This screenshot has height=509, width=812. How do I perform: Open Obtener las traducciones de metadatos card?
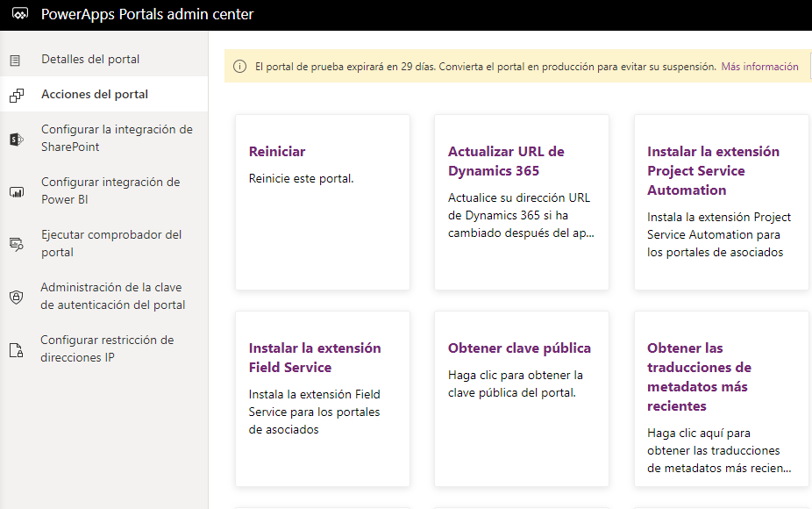(x=722, y=398)
